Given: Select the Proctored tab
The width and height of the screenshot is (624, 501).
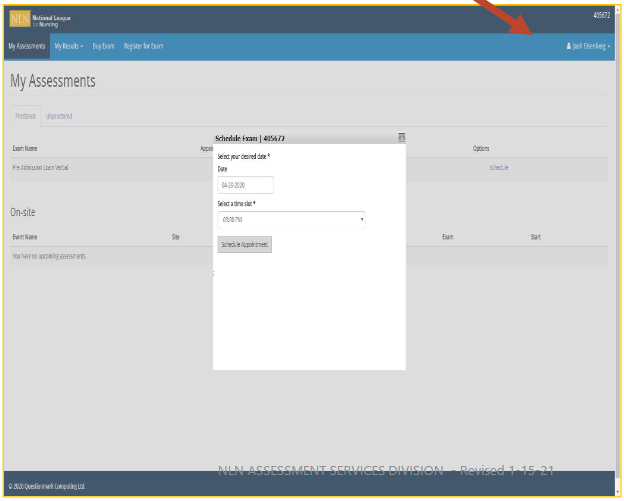Looking at the screenshot, I should pyautogui.click(x=25, y=116).
